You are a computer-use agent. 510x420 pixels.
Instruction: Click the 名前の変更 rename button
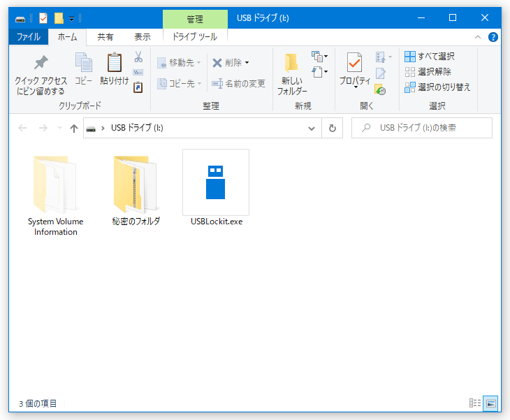(238, 84)
